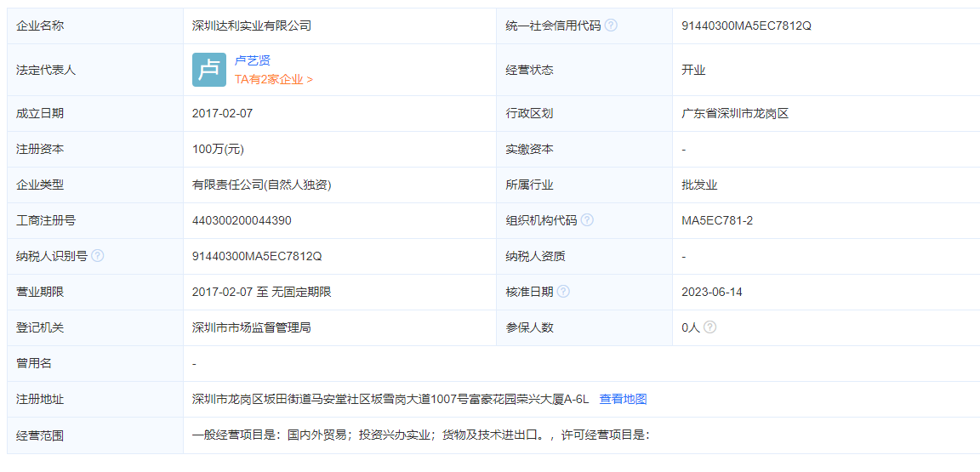Click registration authority 深圳市市场监督管理局
This screenshot has height=472, width=980.
click(x=252, y=327)
